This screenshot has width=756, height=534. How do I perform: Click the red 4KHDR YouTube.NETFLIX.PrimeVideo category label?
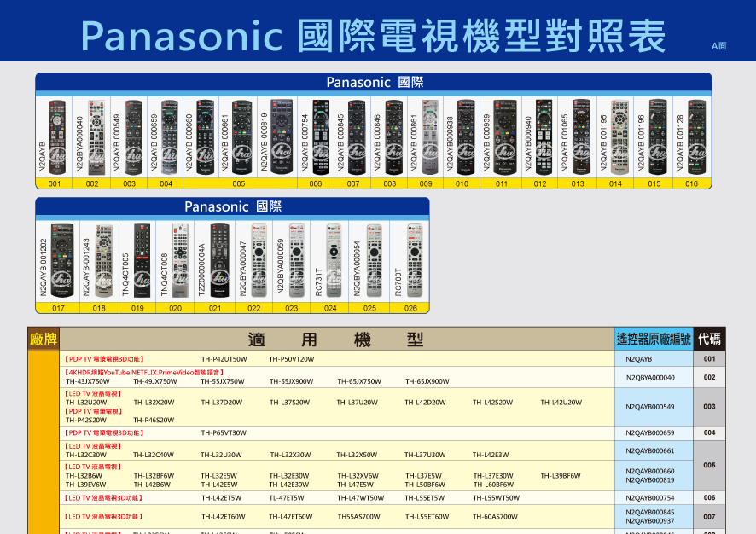coord(144,373)
